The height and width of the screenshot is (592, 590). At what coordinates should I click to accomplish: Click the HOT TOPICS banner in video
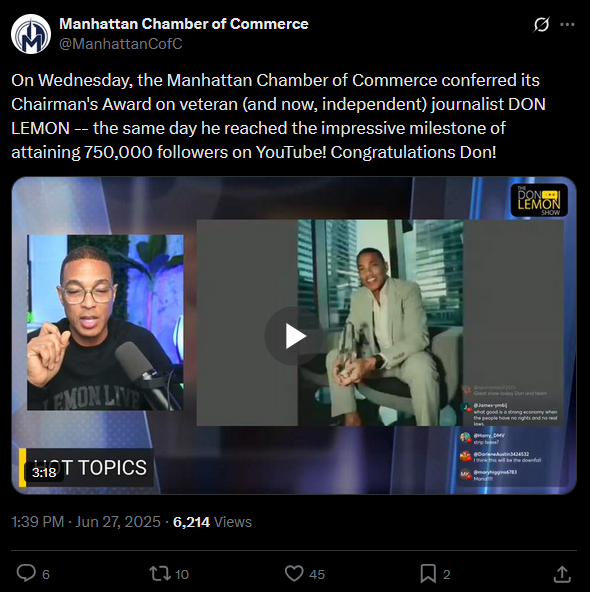pos(87,467)
